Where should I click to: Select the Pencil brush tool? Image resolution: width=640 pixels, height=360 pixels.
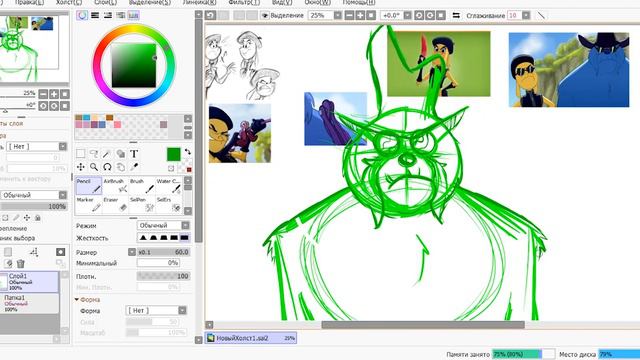pyautogui.click(x=89, y=185)
